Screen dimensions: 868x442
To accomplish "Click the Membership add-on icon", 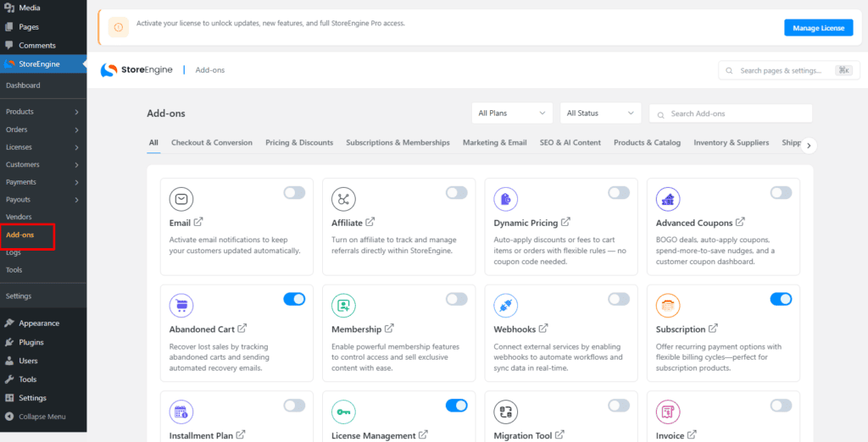I will (x=343, y=306).
